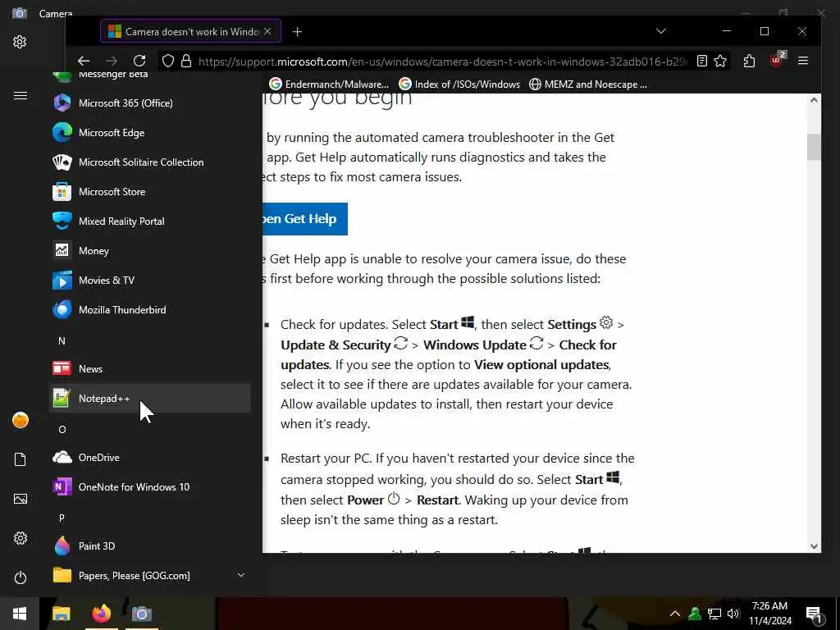Viewport: 840px width, 630px height.
Task: Open Firefox tracking protection shield
Action: coord(168,61)
